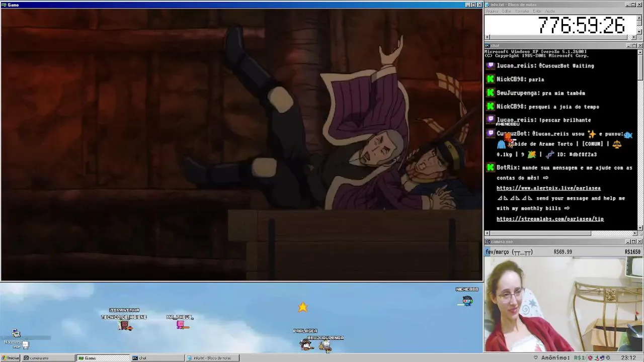
Task: Click the "NickCB98: pesquei a joia do tempo" message
Action: pos(547,107)
